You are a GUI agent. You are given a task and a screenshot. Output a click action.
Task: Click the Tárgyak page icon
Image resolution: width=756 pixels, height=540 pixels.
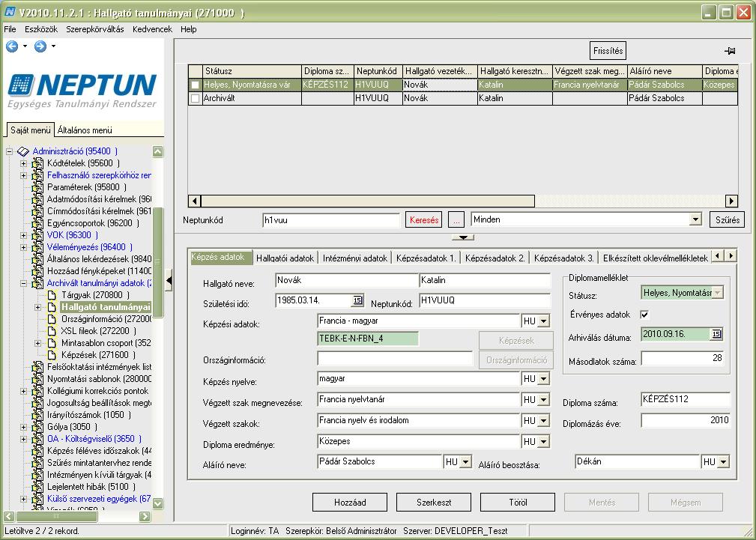[52, 295]
